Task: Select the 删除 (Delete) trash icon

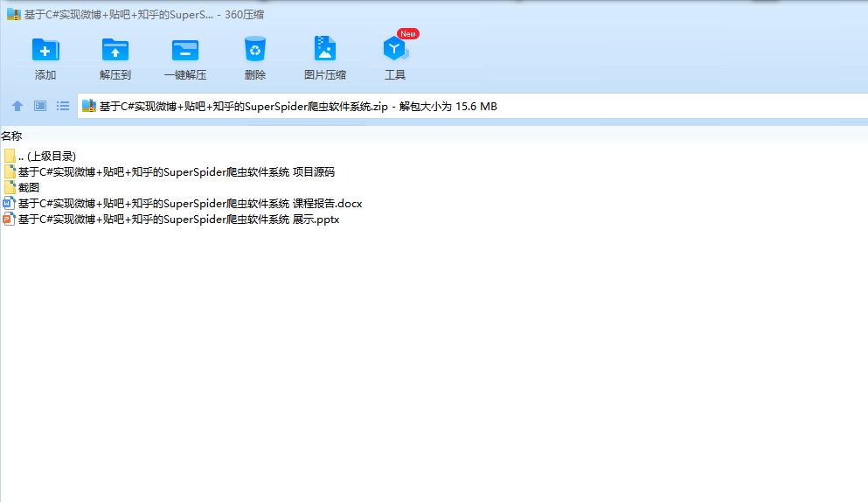Action: [255, 49]
